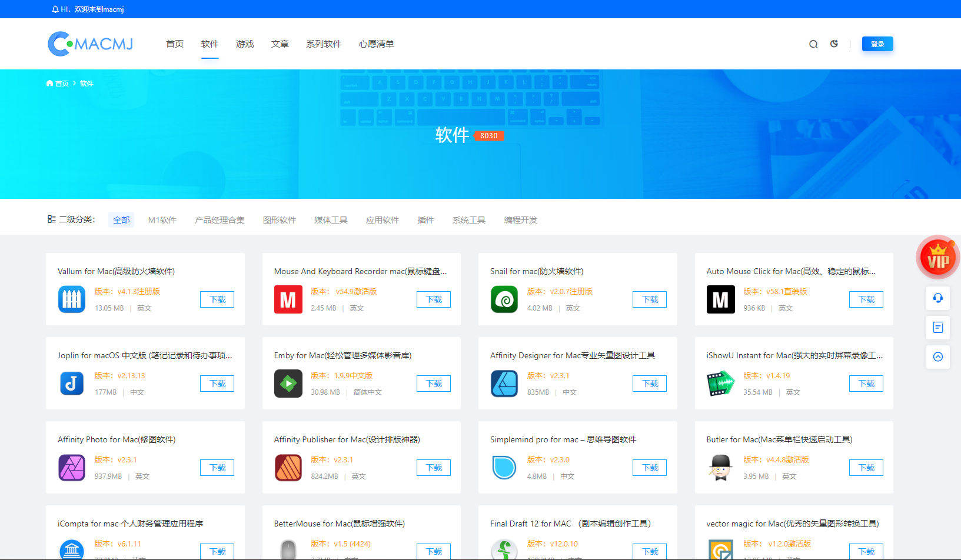This screenshot has width=961, height=560.
Task: Filter by M1软件 category
Action: click(x=162, y=220)
